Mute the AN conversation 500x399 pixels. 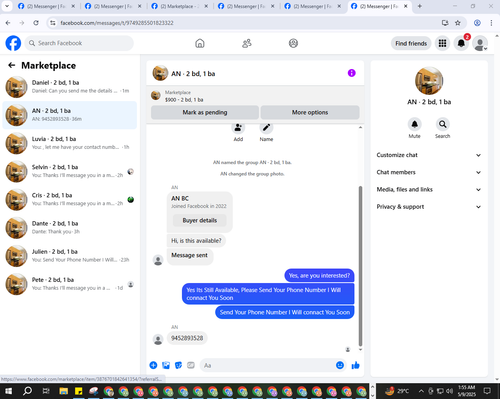pos(414,124)
